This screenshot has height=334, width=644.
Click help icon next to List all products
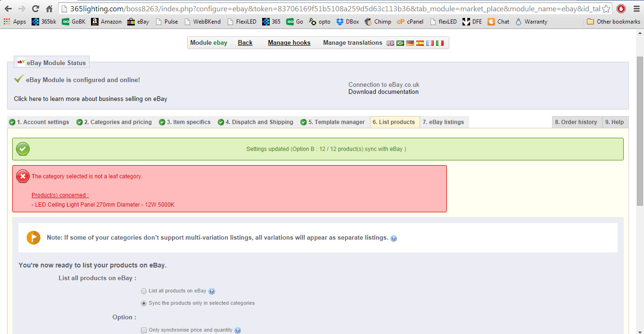coord(212,291)
